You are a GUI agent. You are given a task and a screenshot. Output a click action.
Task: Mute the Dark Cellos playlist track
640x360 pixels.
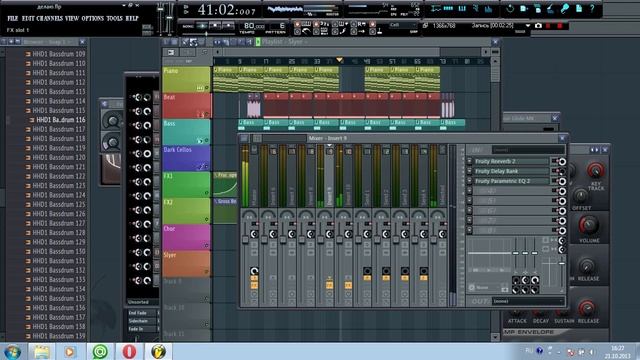(x=207, y=167)
